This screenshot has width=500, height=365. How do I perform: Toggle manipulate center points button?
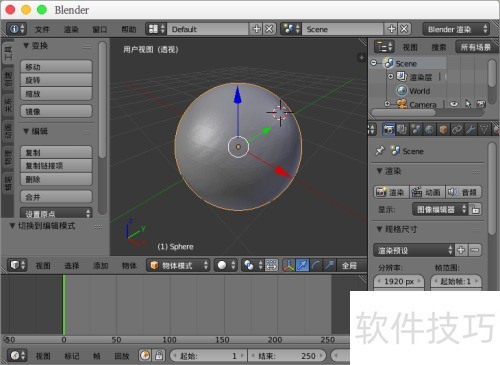271,265
